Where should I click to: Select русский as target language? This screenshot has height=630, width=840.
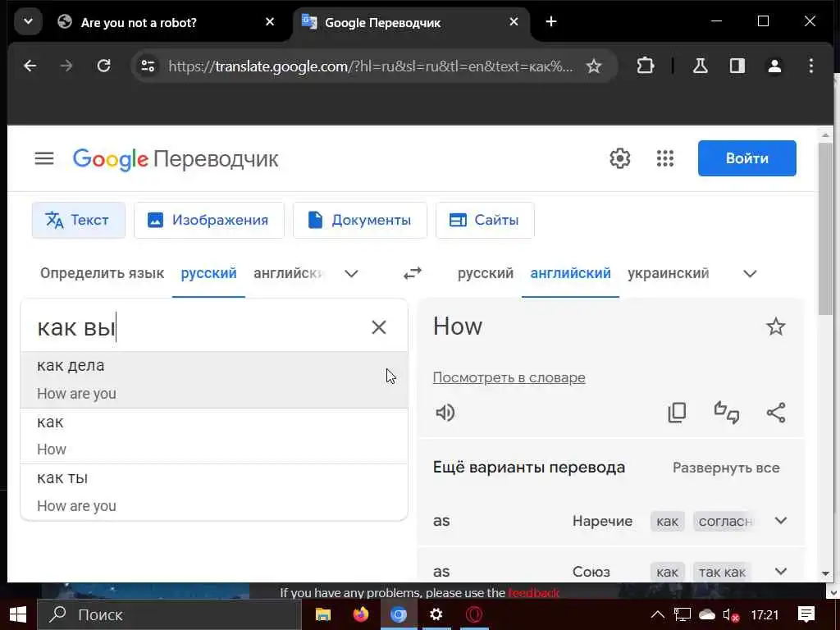point(486,273)
